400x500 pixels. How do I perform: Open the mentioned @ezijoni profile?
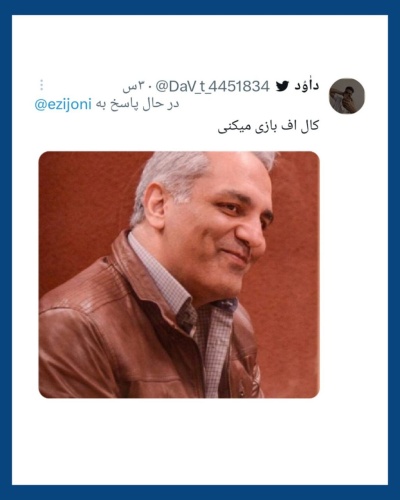(63, 104)
